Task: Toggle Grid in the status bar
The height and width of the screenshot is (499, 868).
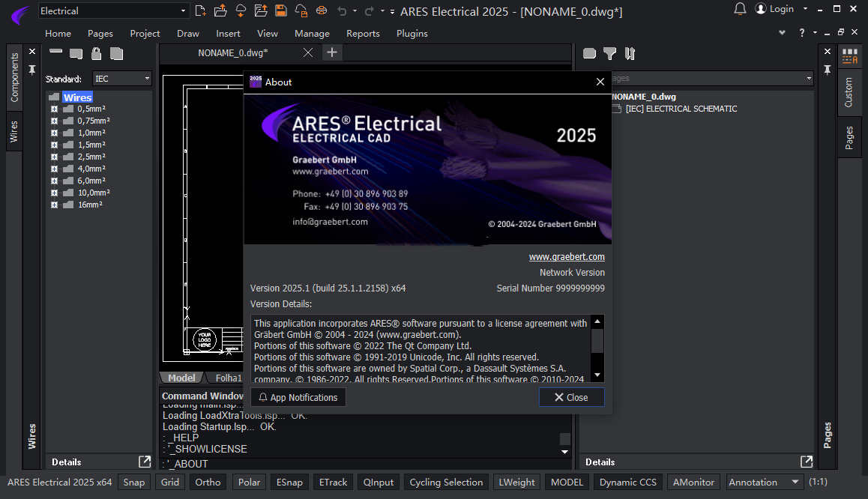Action: (x=170, y=482)
